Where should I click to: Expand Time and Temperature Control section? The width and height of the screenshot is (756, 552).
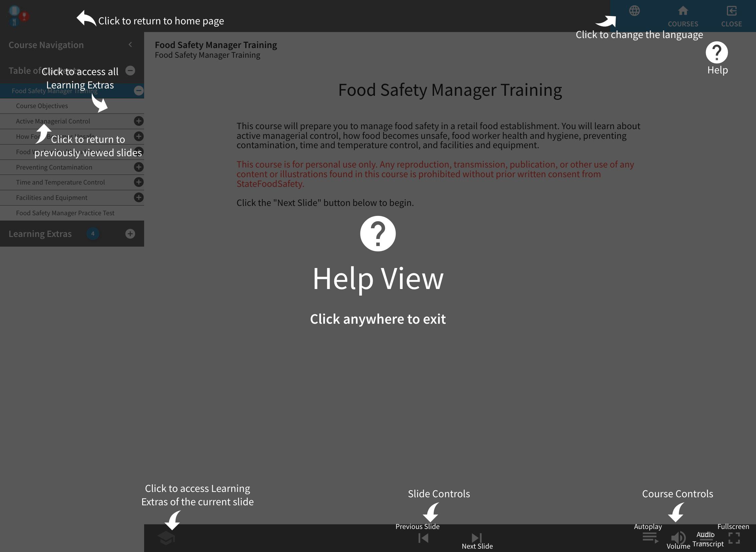coord(139,182)
